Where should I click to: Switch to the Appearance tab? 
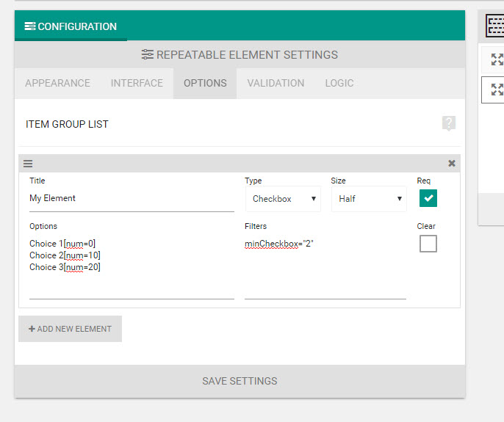[x=57, y=83]
